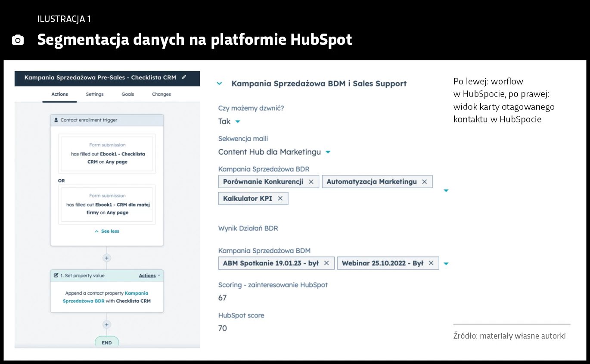Remove the Webinar 25.10.2022 - Był tag
The width and height of the screenshot is (590, 364).
pyautogui.click(x=431, y=263)
